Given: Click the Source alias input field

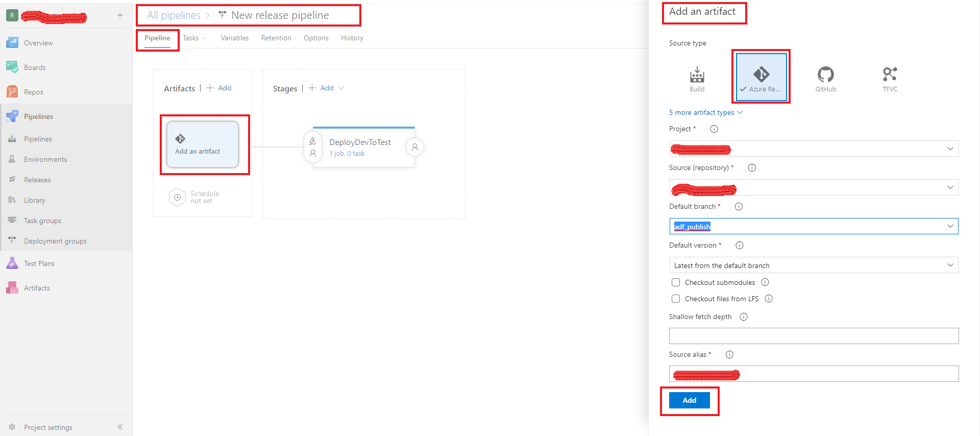Looking at the screenshot, I should coord(814,374).
